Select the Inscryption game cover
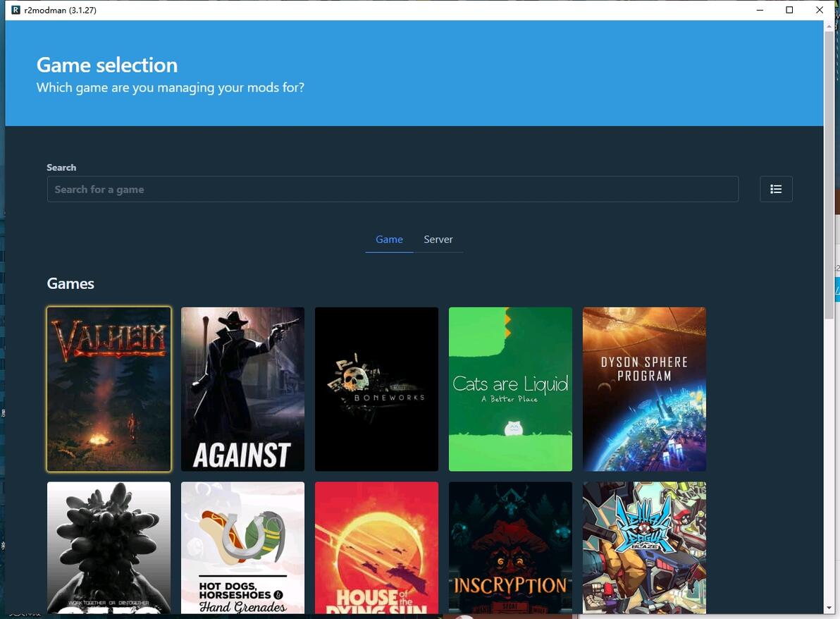Screen dimensions: 840x619 (x=510, y=547)
